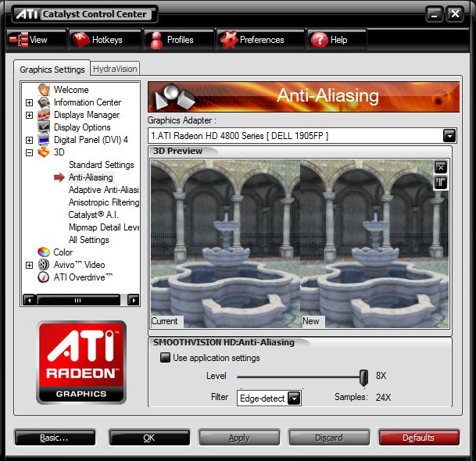Click the View menu tree icon
The width and height of the screenshot is (476, 461).
[19, 40]
